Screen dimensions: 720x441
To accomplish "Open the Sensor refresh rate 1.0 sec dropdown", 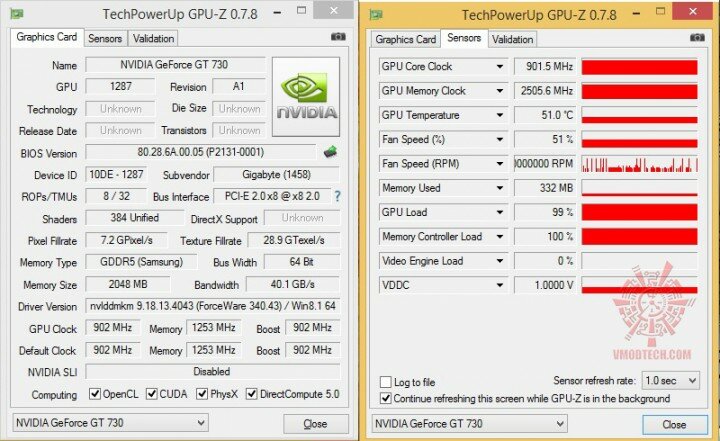I will tap(670, 380).
